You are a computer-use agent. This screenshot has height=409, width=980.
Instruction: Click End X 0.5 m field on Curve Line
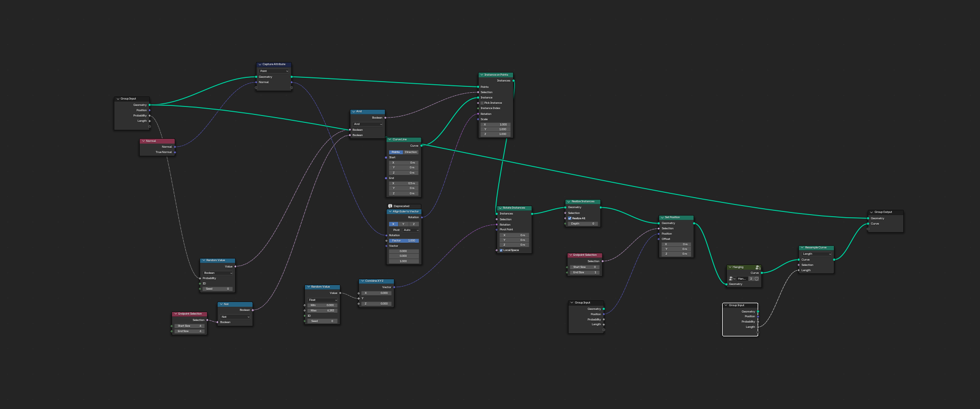pyautogui.click(x=404, y=183)
